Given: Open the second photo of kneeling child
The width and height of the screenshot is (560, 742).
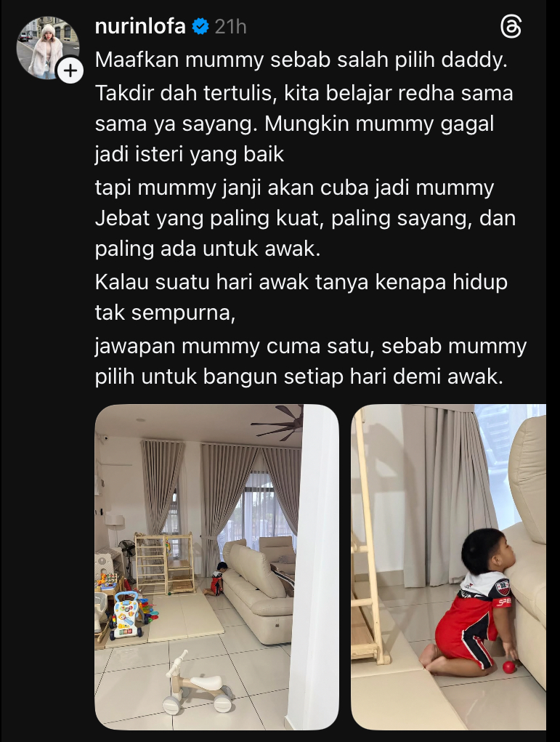Looking at the screenshot, I should 448,567.
